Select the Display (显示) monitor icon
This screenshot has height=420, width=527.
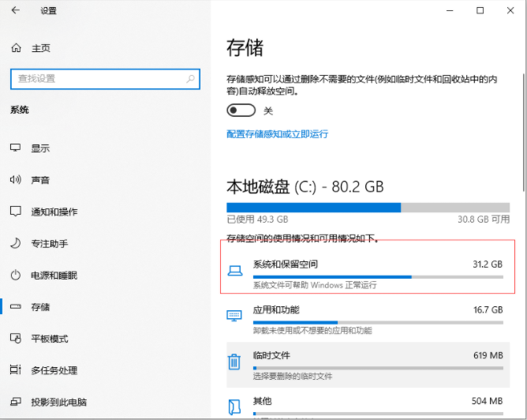[x=15, y=148]
